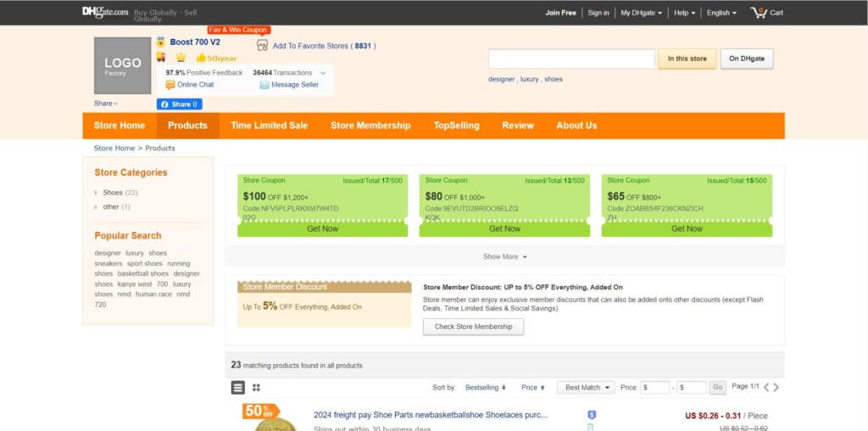The image size is (868, 431).
Task: Click popular search term sneakers
Action: pyautogui.click(x=108, y=264)
